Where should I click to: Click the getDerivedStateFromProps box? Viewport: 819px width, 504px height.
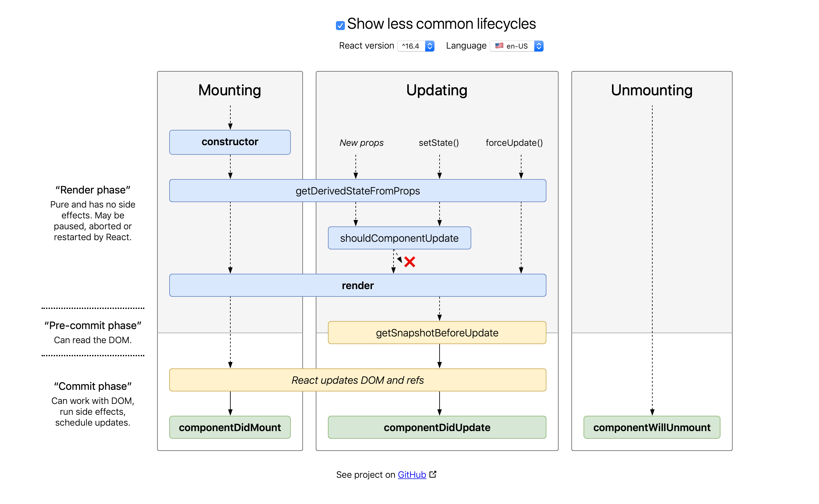[x=357, y=191]
